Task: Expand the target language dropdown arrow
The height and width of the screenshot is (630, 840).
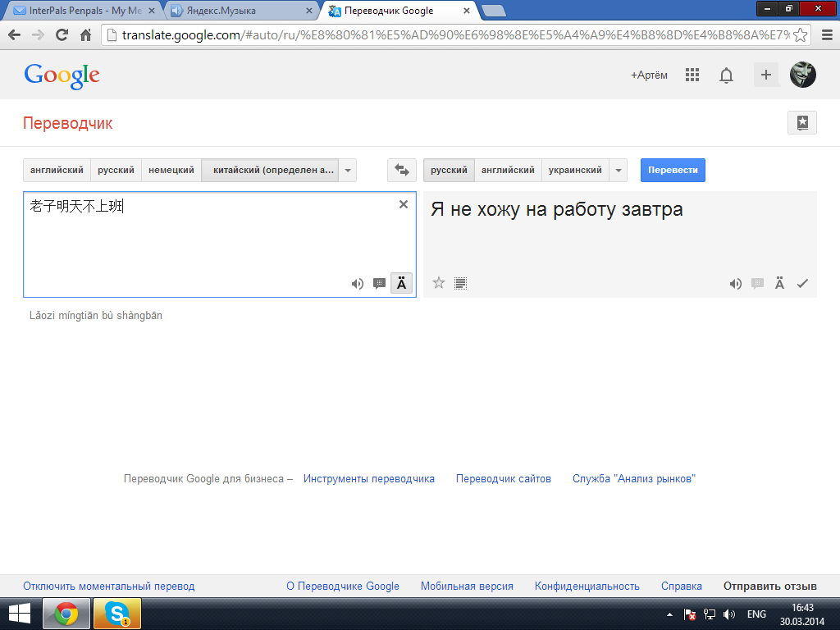Action: [619, 171]
